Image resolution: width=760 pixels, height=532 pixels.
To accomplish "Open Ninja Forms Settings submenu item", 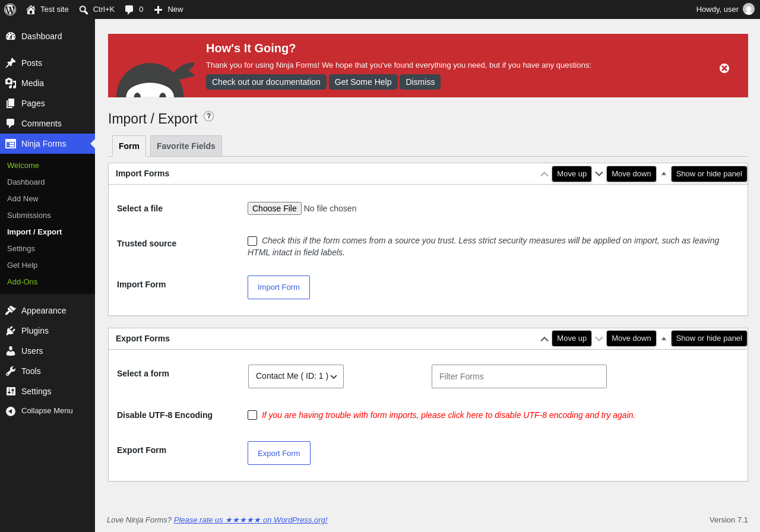I will 47,249.
